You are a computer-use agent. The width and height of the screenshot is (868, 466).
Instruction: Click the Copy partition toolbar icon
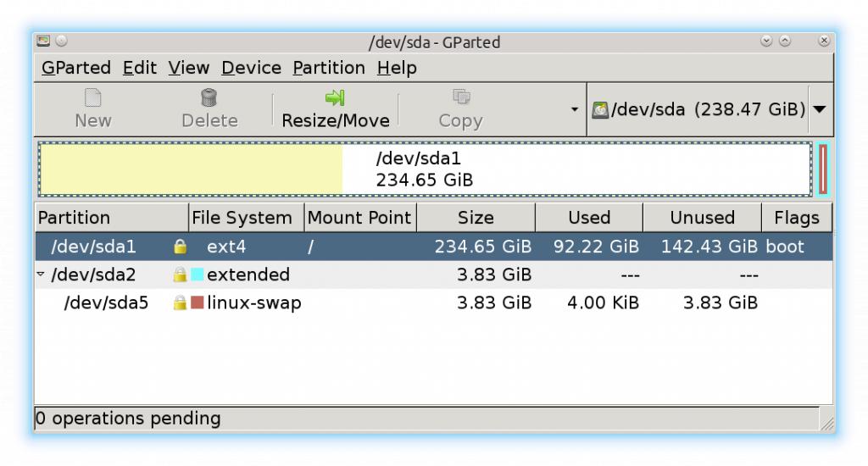(460, 98)
